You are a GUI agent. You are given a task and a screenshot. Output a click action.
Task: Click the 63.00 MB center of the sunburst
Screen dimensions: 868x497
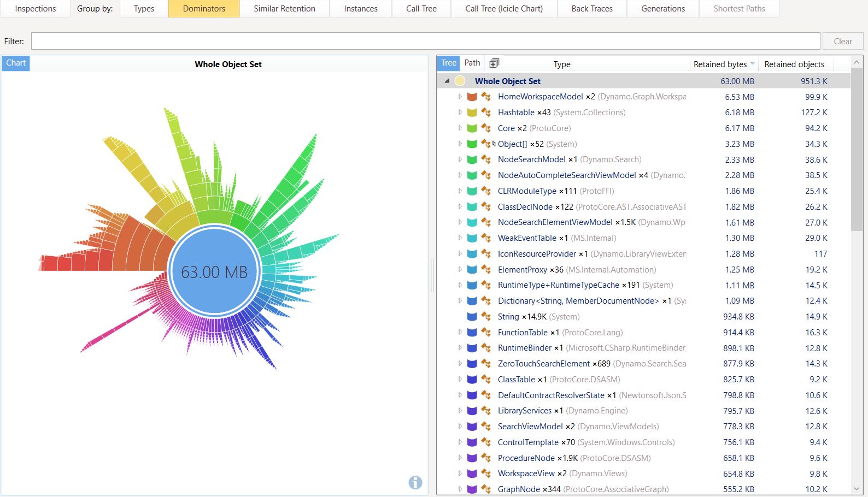[214, 272]
